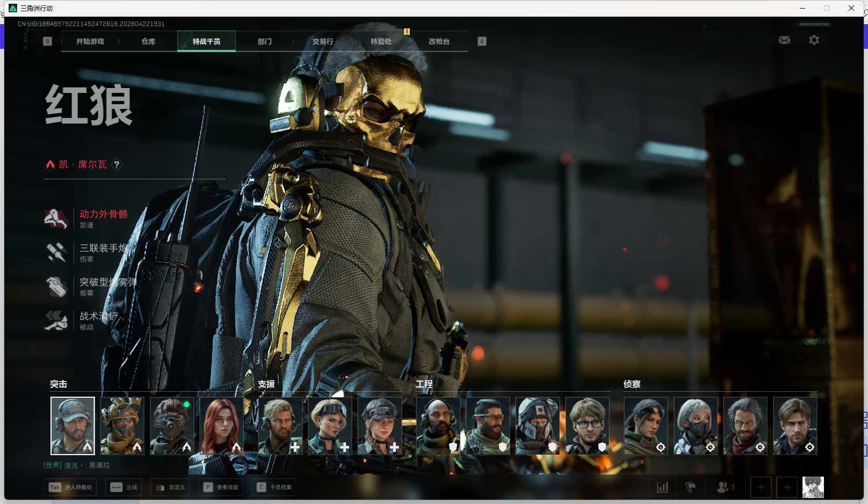This screenshot has width=868, height=504.
Task: Select the 突破型烟雾弹 skill icon
Action: (x=56, y=287)
